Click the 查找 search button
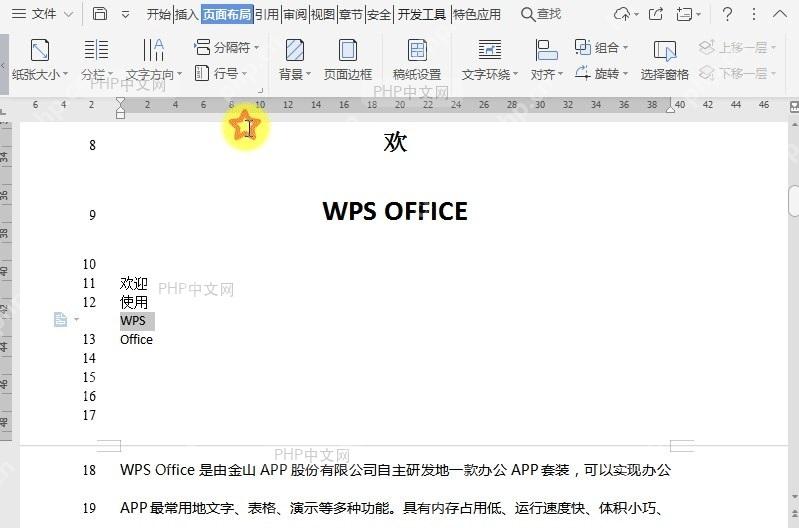 pyautogui.click(x=541, y=14)
